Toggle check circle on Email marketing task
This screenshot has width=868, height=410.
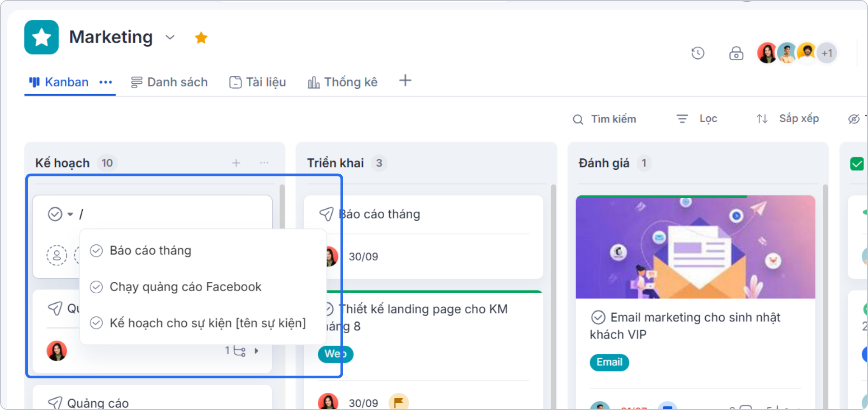(598, 317)
